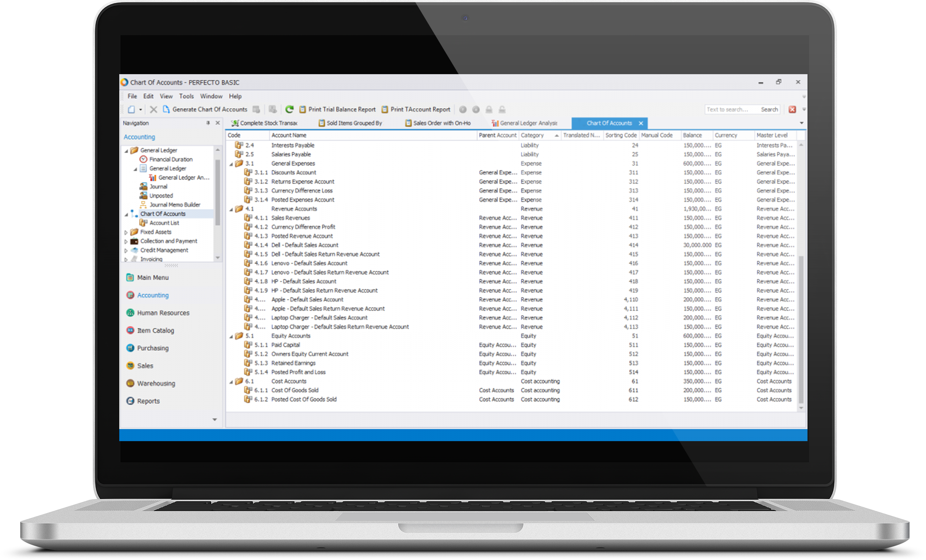This screenshot has height=560, width=926.
Task: Open Item Catalog module
Action: coord(155,330)
